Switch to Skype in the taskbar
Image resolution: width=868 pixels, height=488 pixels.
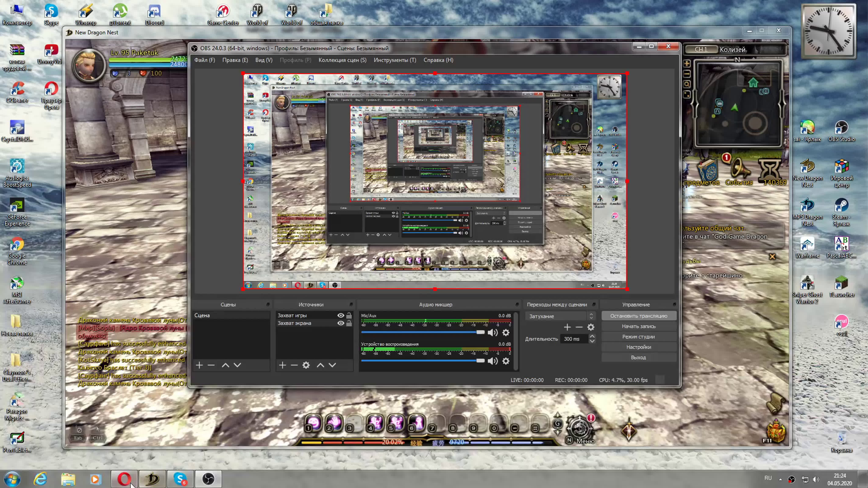(x=180, y=479)
